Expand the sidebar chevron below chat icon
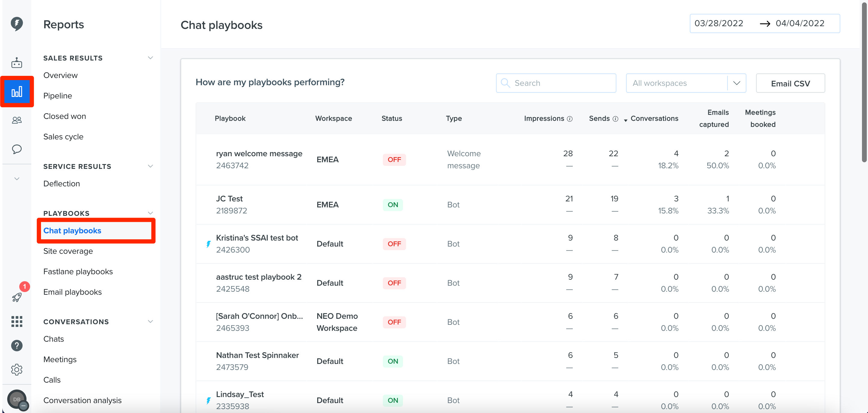 pyautogui.click(x=17, y=179)
